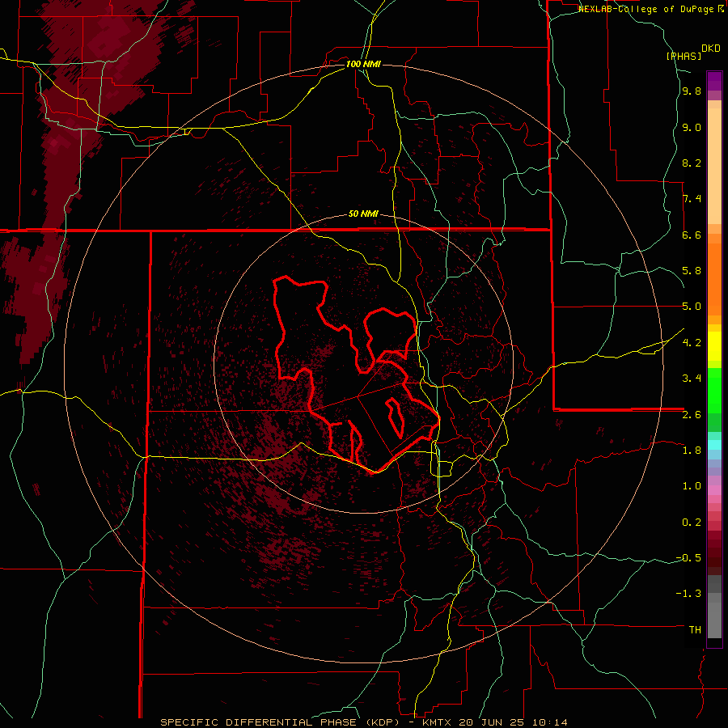Screen dimensions: 728x728
Task: Click the 2.6 value on the color scale
Action: 692,415
